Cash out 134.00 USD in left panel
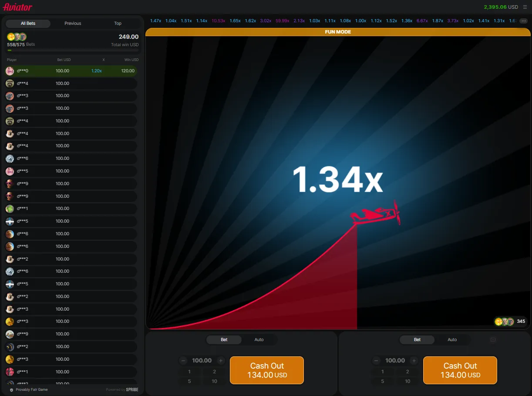Image resolution: width=532 pixels, height=396 pixels. pyautogui.click(x=267, y=370)
